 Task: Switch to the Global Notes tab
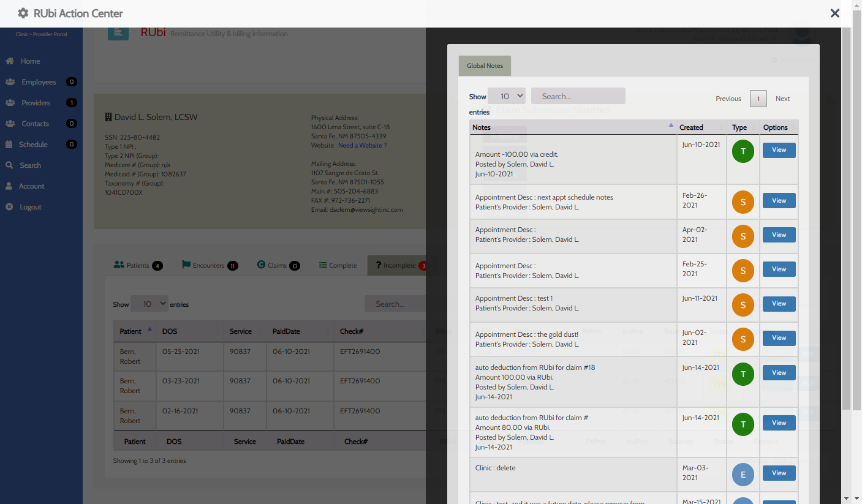pos(485,66)
